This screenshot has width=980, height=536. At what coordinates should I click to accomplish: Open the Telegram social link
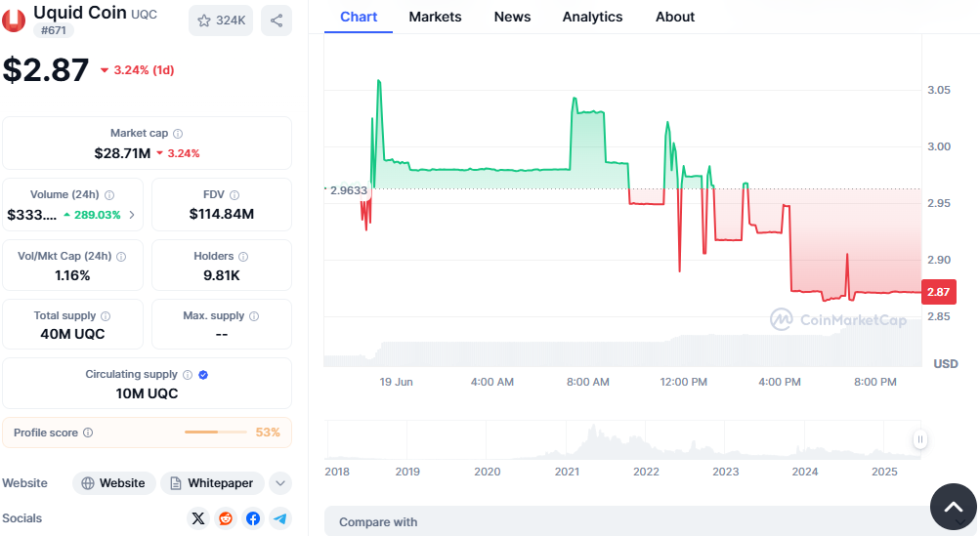pos(280,518)
